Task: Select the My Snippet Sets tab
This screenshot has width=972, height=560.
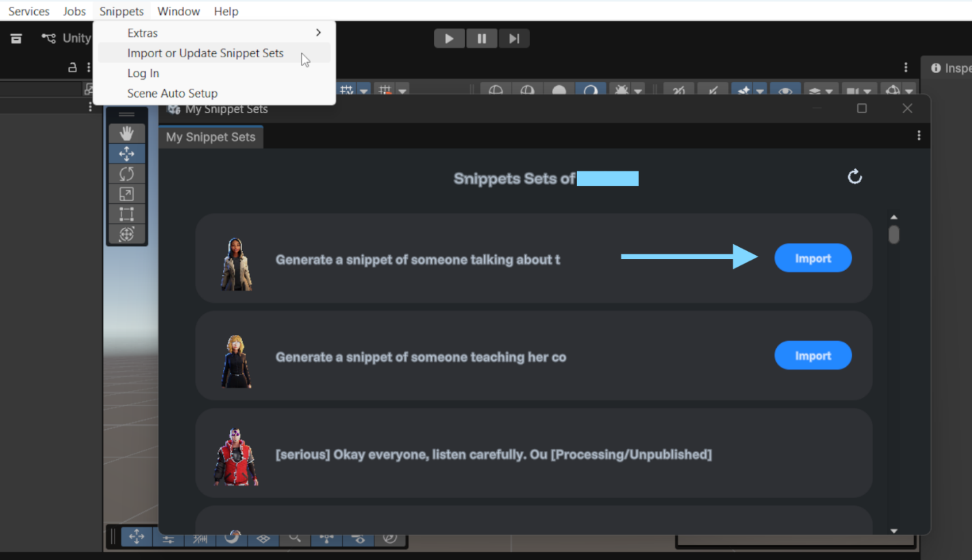Action: pos(211,137)
